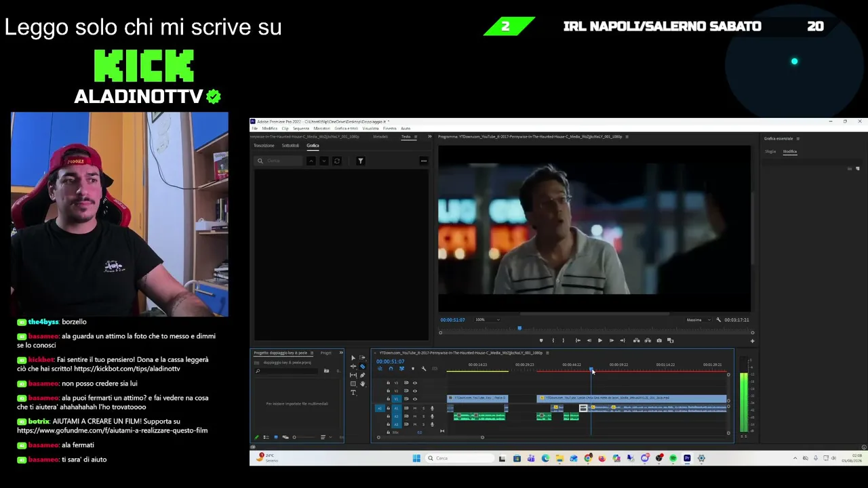Activate the Razor tool
Viewport: 868px width, 488px height.
click(362, 367)
